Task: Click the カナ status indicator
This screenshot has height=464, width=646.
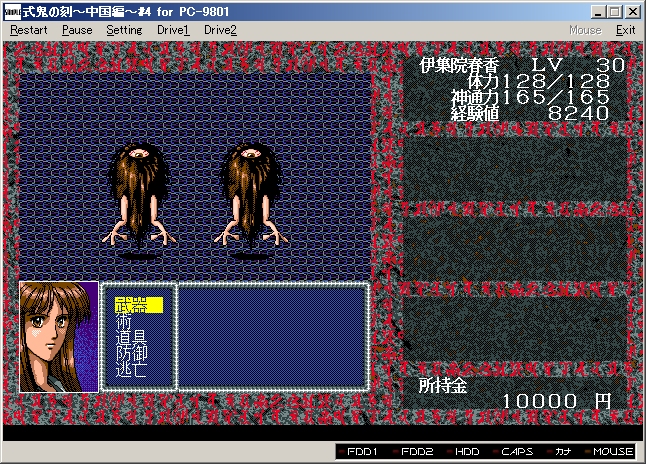Action: [559, 452]
